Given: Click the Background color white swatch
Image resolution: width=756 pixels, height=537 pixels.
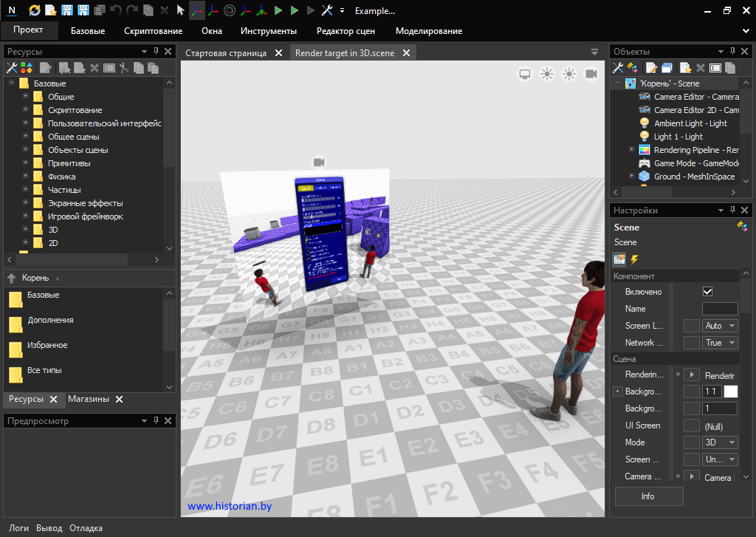Looking at the screenshot, I should tap(730, 391).
